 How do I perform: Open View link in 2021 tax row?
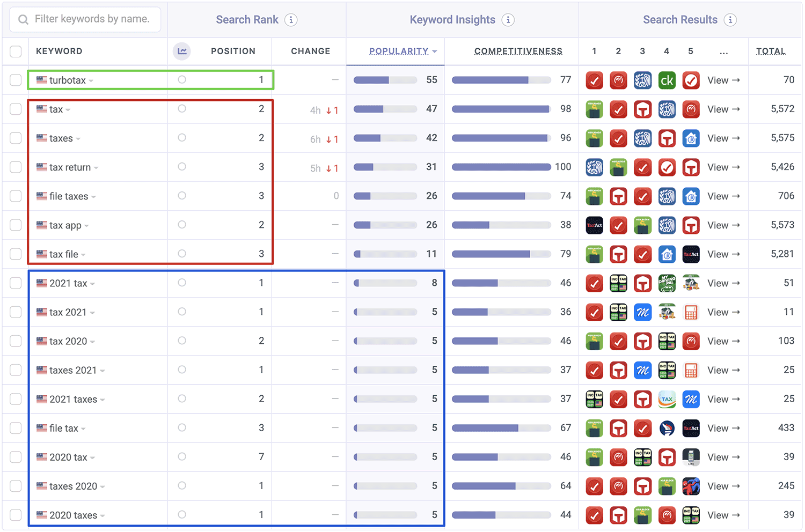pyautogui.click(x=723, y=283)
